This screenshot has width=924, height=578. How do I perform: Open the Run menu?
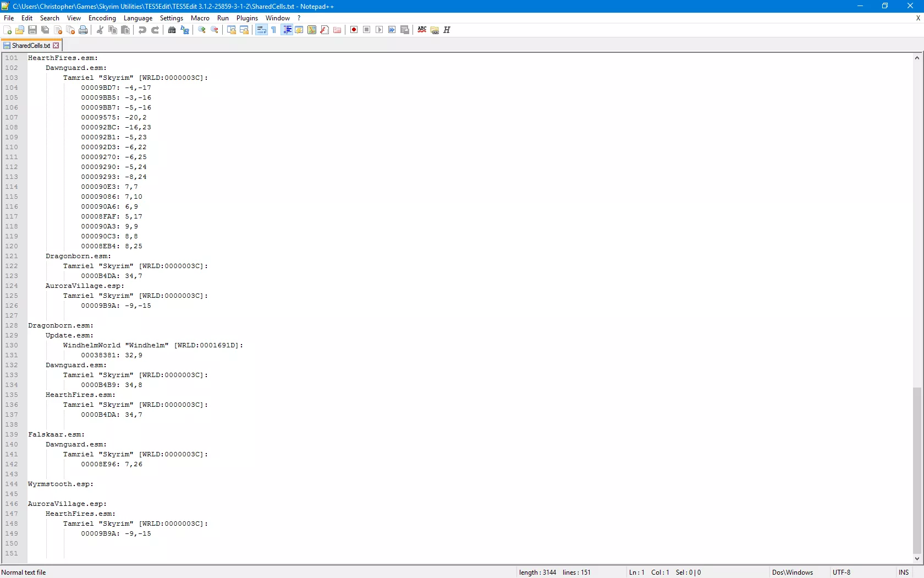pyautogui.click(x=223, y=18)
